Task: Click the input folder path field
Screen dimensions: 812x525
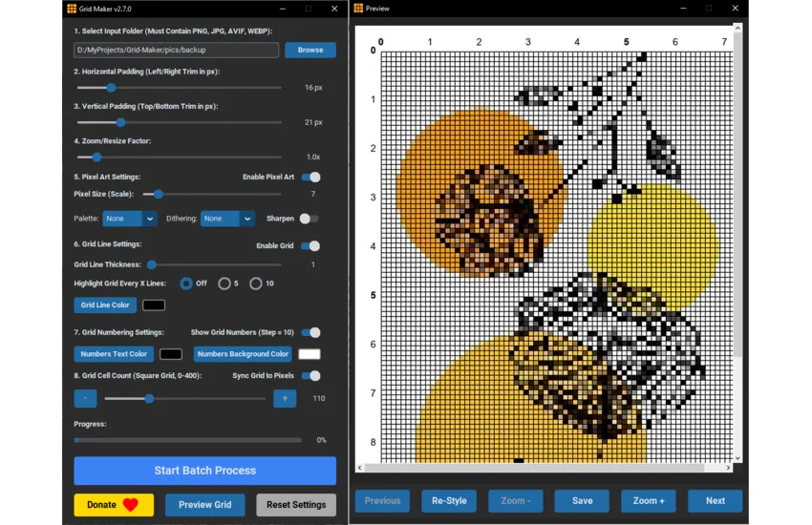Action: (x=176, y=50)
